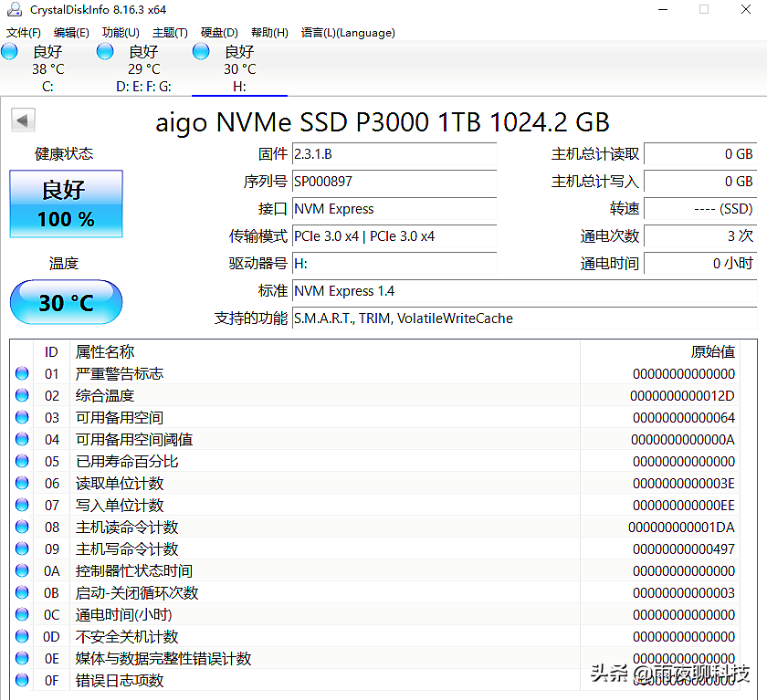Select drive C: health status orb
The height and width of the screenshot is (700, 767).
point(9,51)
